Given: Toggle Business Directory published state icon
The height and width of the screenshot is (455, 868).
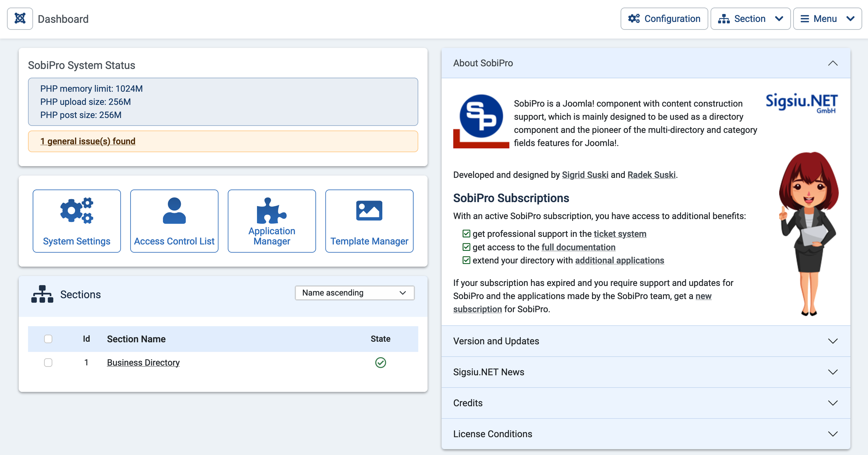Looking at the screenshot, I should (380, 362).
